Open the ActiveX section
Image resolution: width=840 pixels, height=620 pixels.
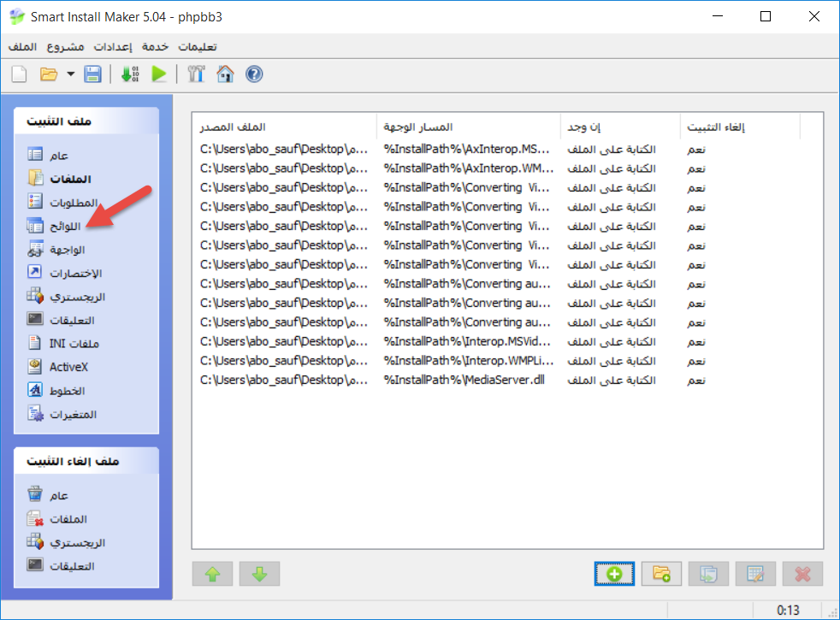57,367
